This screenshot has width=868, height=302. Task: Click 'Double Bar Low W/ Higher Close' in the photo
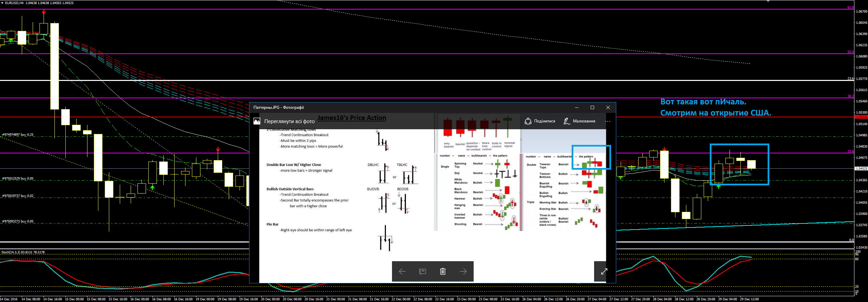(x=294, y=165)
